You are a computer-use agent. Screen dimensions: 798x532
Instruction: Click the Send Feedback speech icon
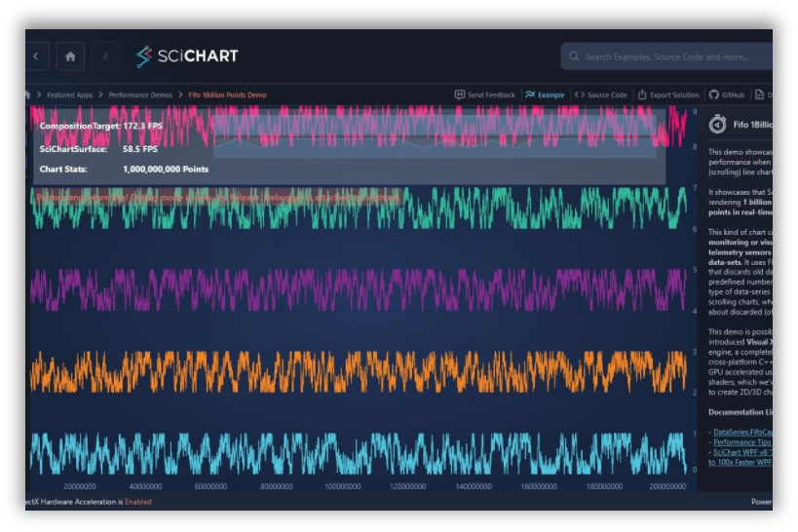pyautogui.click(x=460, y=95)
